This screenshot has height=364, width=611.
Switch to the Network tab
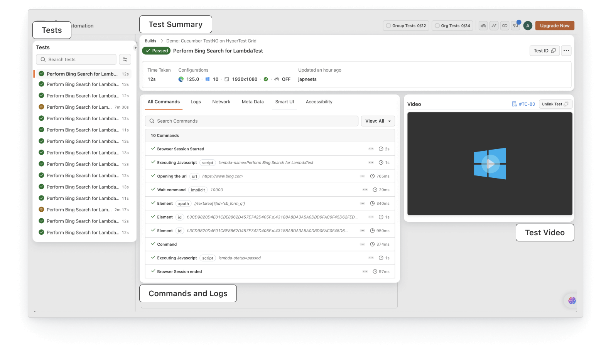(221, 102)
